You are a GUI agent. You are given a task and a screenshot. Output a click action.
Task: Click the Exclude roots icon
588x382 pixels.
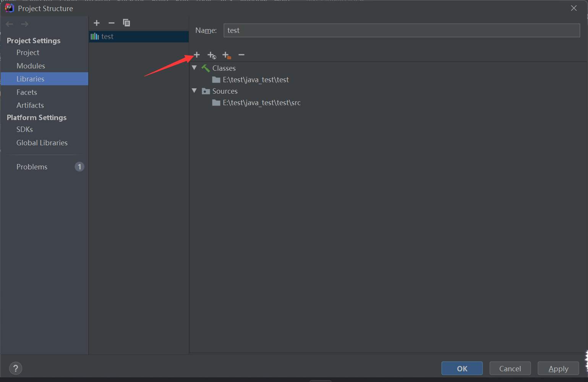pos(227,55)
